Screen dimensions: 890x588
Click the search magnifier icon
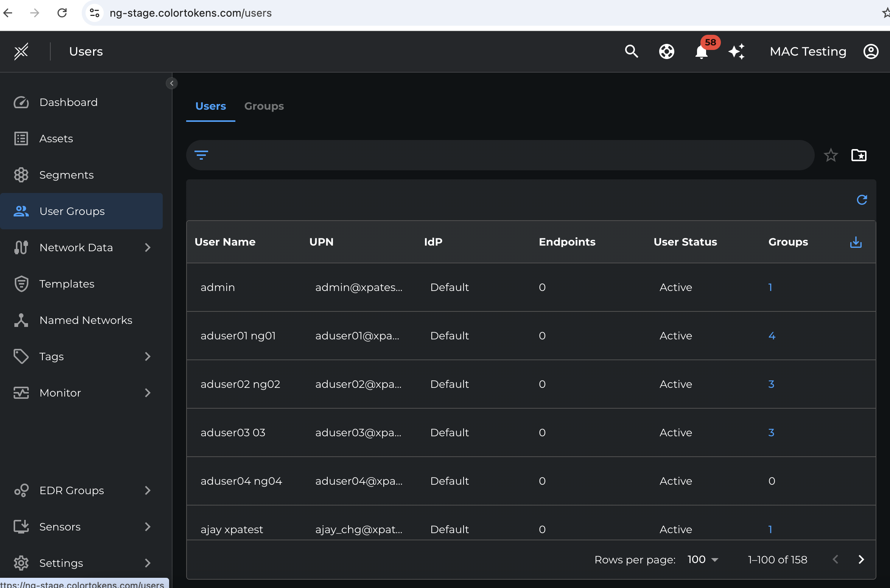631,51
